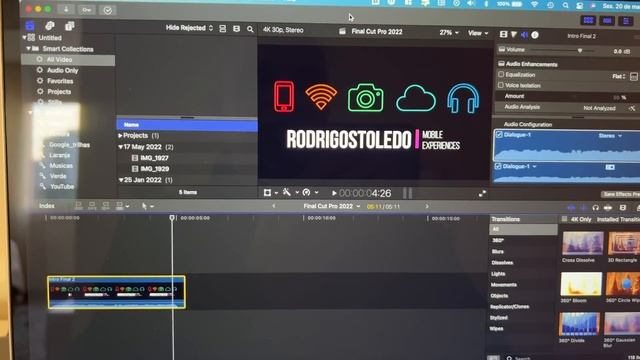Show Background Tasks checkmark icon
640x360 pixels.
[108, 10]
